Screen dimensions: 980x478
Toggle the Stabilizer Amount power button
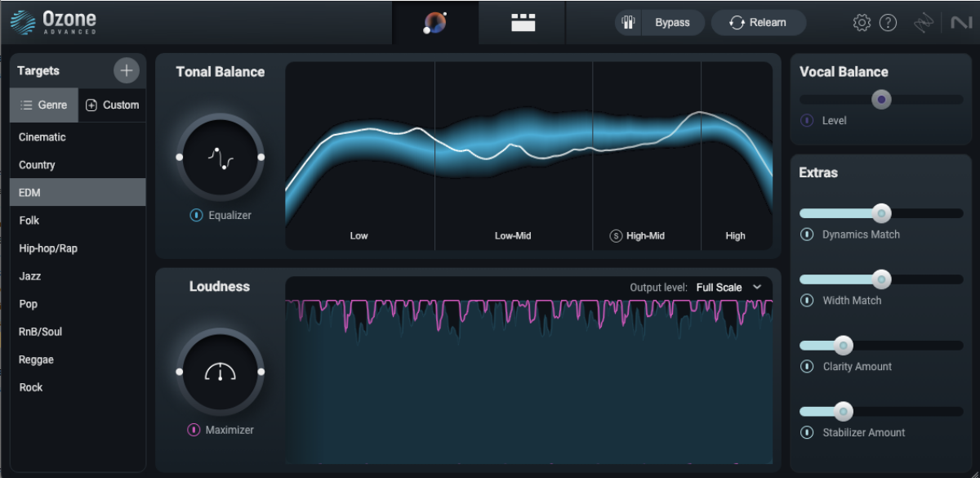point(807,433)
